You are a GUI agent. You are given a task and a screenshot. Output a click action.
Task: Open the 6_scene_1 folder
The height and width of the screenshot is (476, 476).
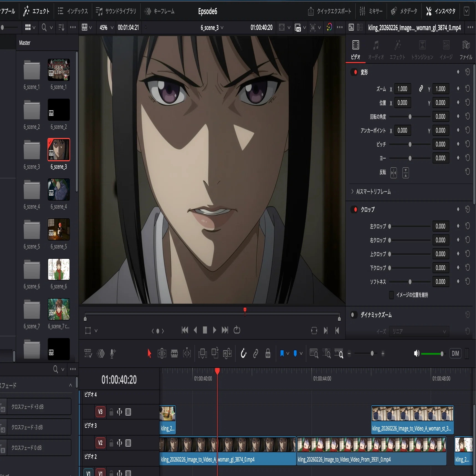[x=32, y=70]
